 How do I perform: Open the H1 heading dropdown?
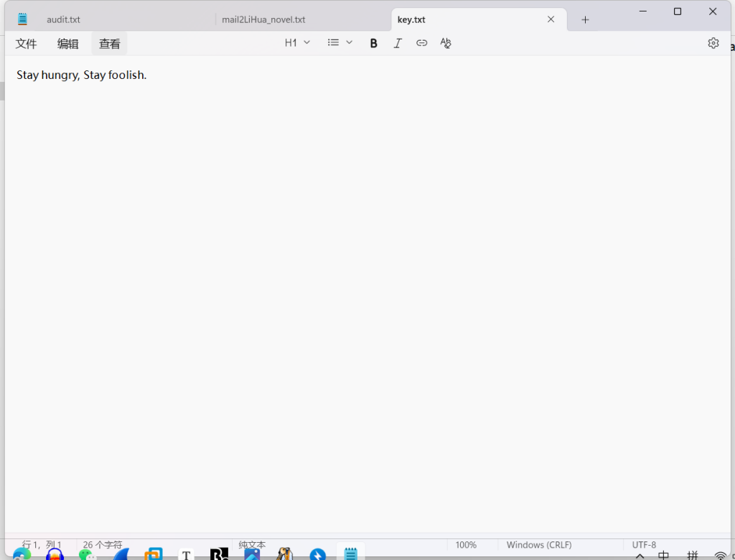297,43
